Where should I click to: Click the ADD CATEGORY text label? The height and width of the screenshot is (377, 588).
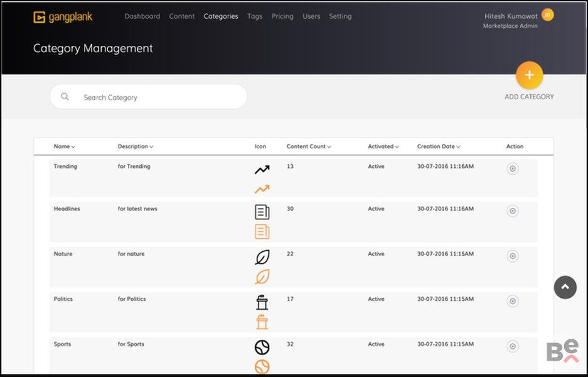tap(529, 97)
